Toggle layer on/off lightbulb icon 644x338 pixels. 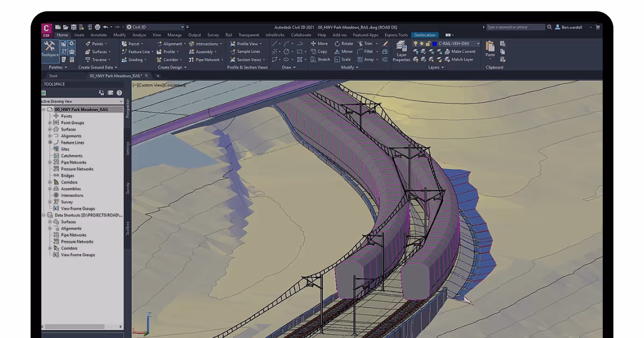(415, 43)
